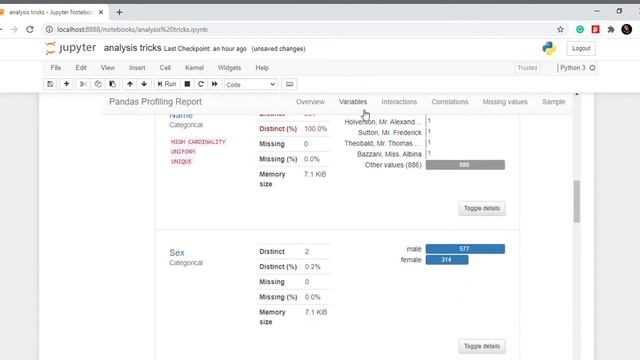Open the command palette keyboard icon
The width and height of the screenshot is (640, 360).
click(289, 84)
